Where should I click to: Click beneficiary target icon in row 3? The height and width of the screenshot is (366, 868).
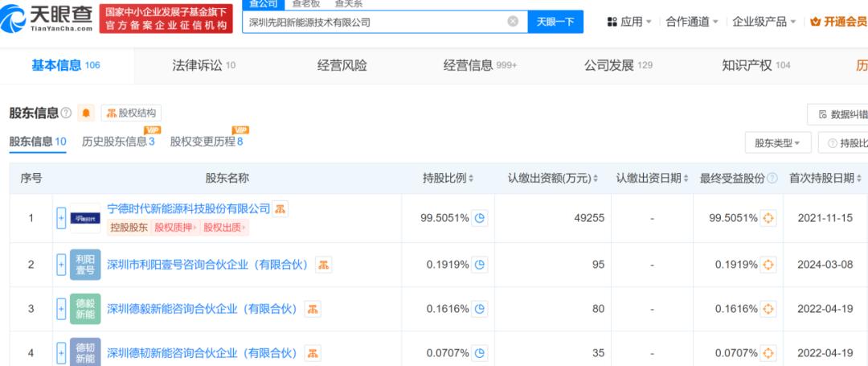pyautogui.click(x=768, y=309)
